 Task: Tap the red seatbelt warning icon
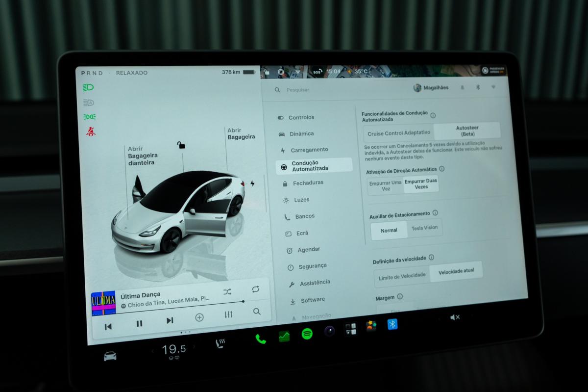[91, 131]
